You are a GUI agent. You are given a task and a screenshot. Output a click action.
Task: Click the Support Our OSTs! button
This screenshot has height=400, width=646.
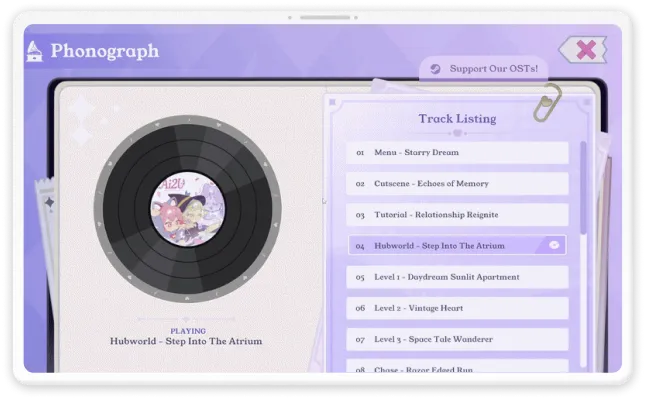[x=484, y=69]
